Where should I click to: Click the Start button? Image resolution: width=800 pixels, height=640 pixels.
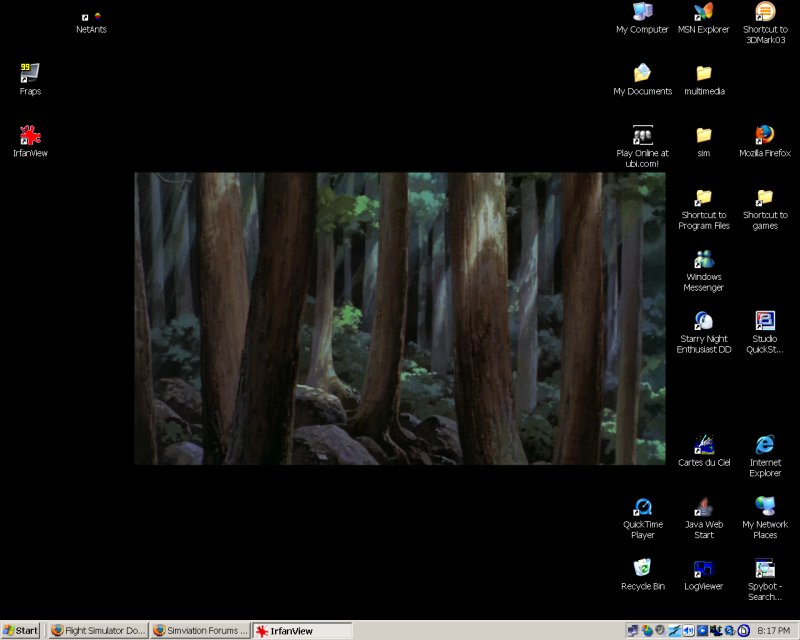pyautogui.click(x=21, y=631)
